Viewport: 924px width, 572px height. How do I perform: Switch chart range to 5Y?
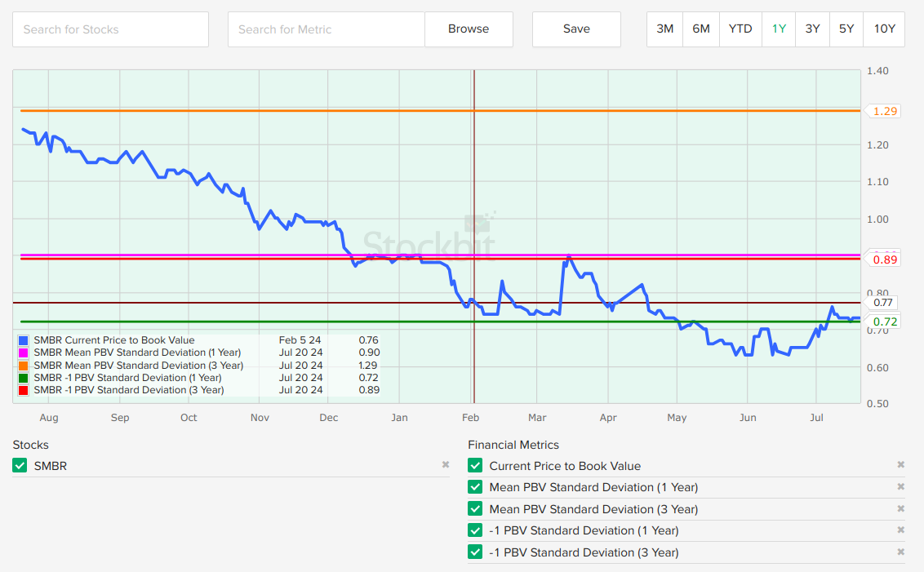coord(846,29)
